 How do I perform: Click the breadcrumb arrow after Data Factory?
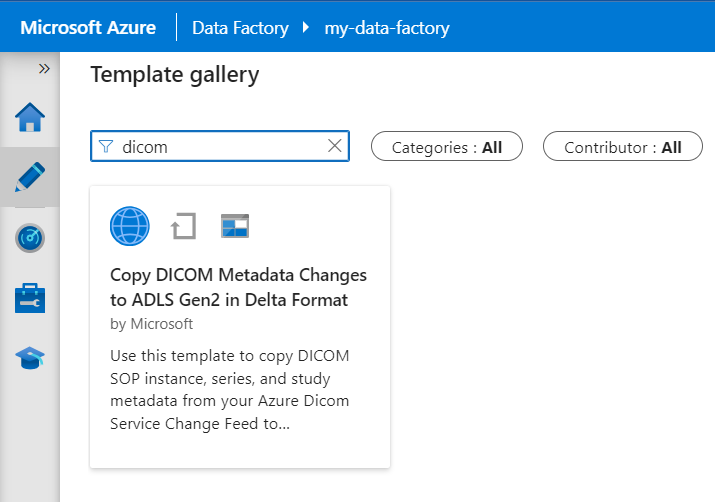pyautogui.click(x=307, y=27)
